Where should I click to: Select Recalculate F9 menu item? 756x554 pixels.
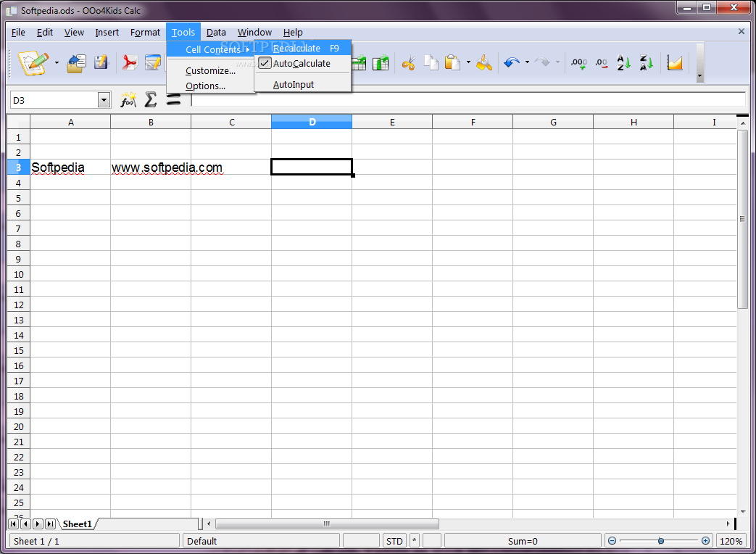pyautogui.click(x=302, y=48)
